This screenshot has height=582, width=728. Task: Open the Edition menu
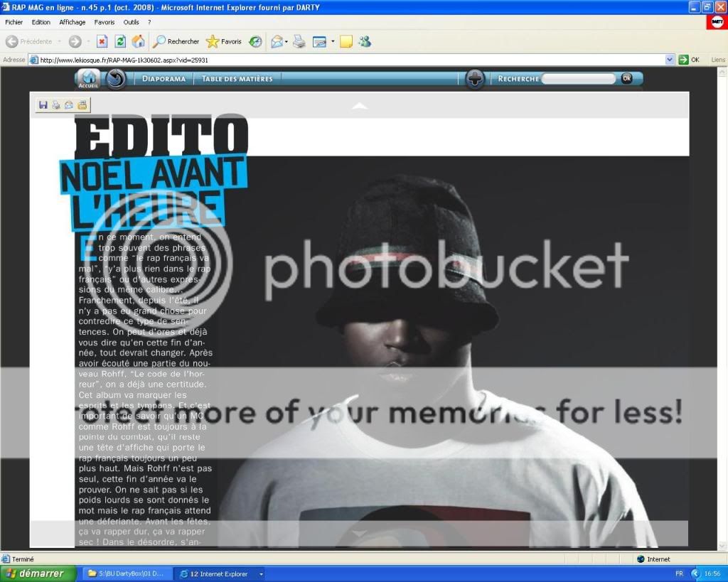[41, 22]
